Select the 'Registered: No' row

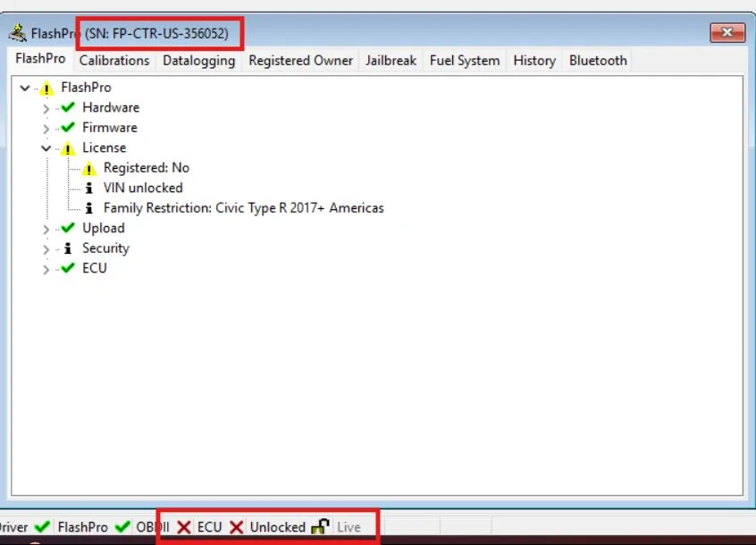coord(147,168)
